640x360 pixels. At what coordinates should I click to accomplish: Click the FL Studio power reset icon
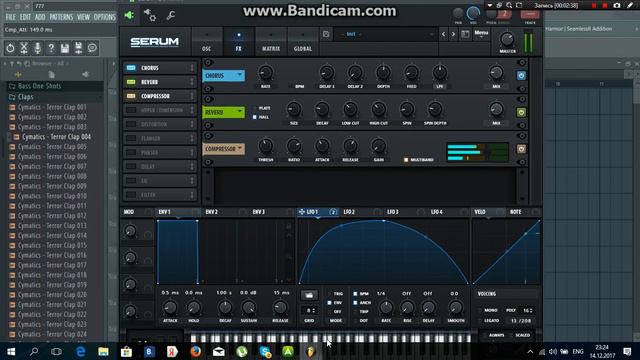click(10, 48)
